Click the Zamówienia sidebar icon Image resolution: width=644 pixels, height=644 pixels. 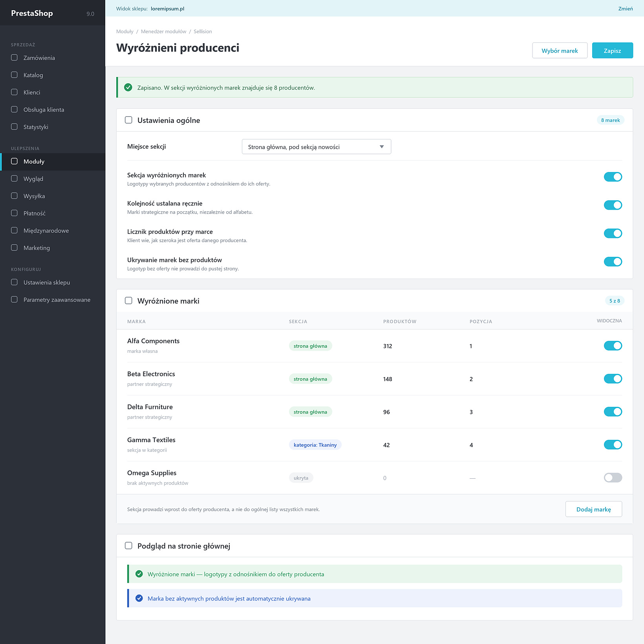click(x=15, y=58)
